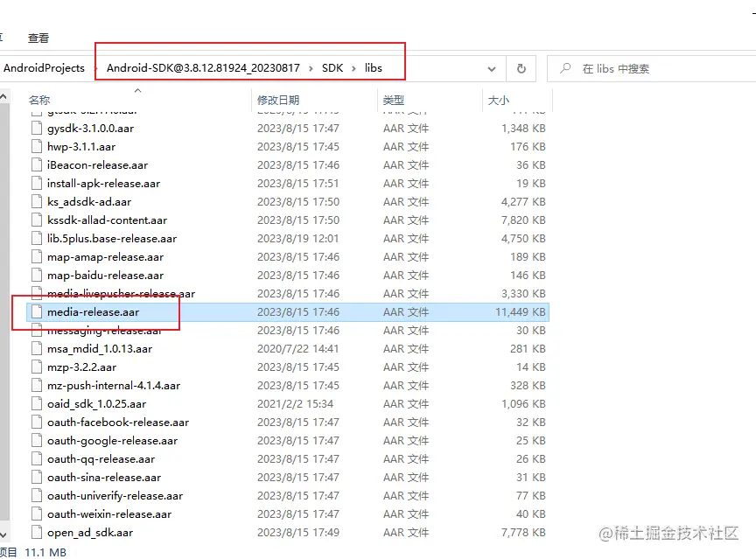Select file name oauth-weixin-release.aar
This screenshot has height=559, width=756.
click(109, 514)
